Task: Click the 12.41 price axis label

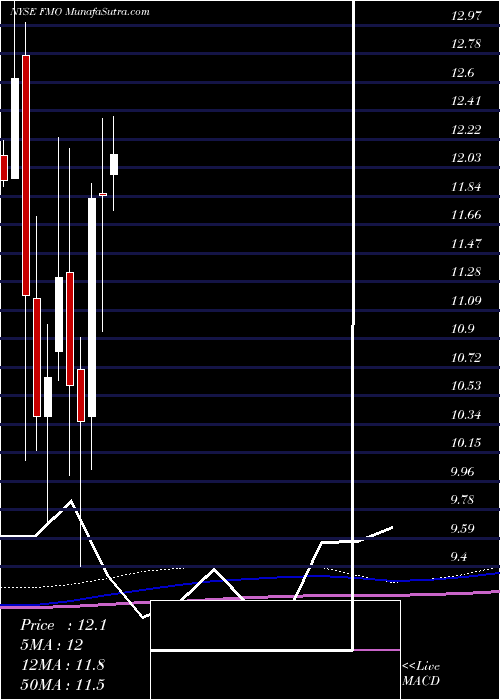Action: coord(467,101)
